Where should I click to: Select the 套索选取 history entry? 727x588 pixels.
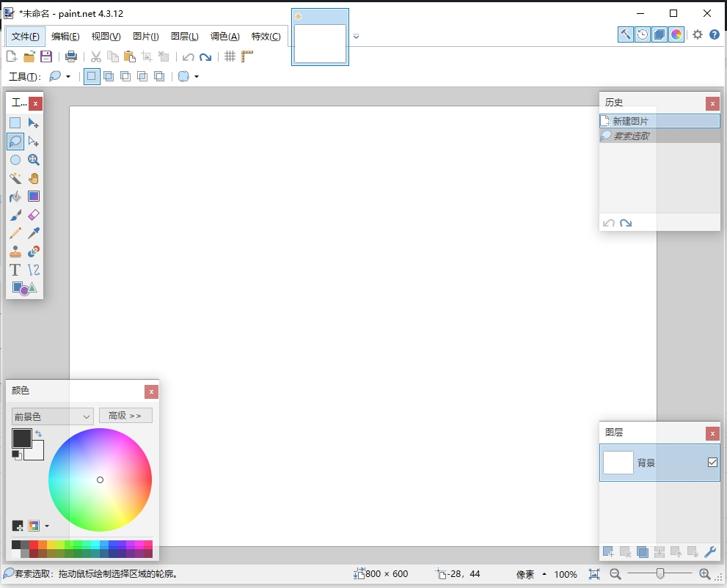pos(660,136)
